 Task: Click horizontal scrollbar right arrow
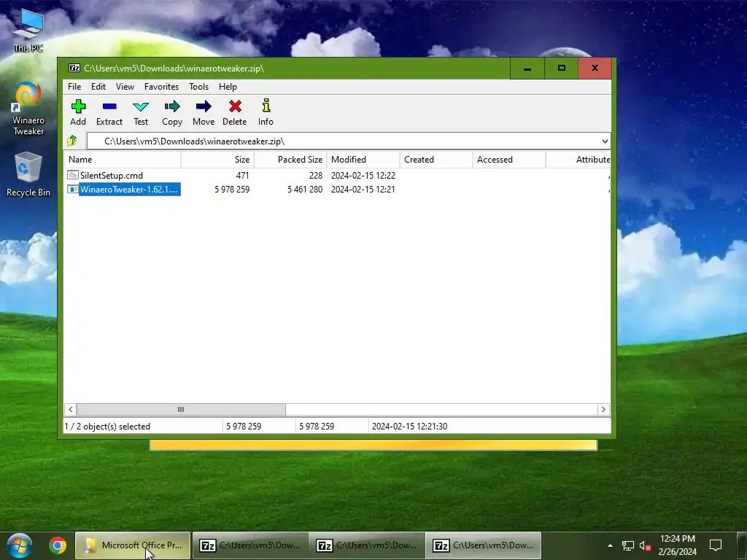coord(603,410)
